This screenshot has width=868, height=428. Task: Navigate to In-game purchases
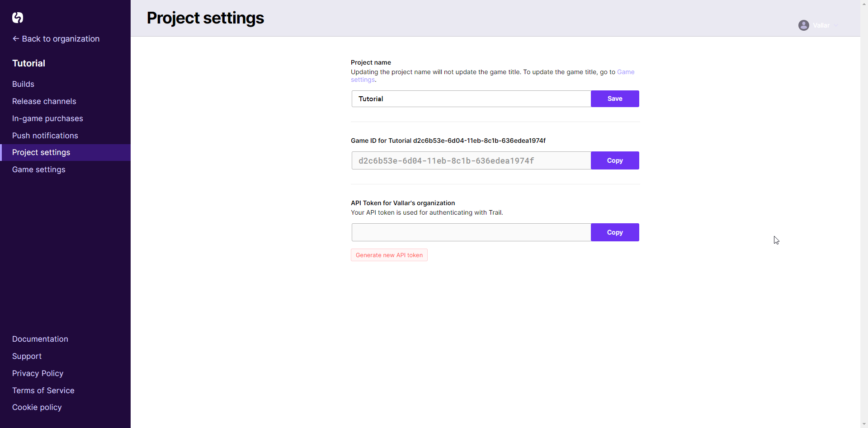tap(47, 118)
